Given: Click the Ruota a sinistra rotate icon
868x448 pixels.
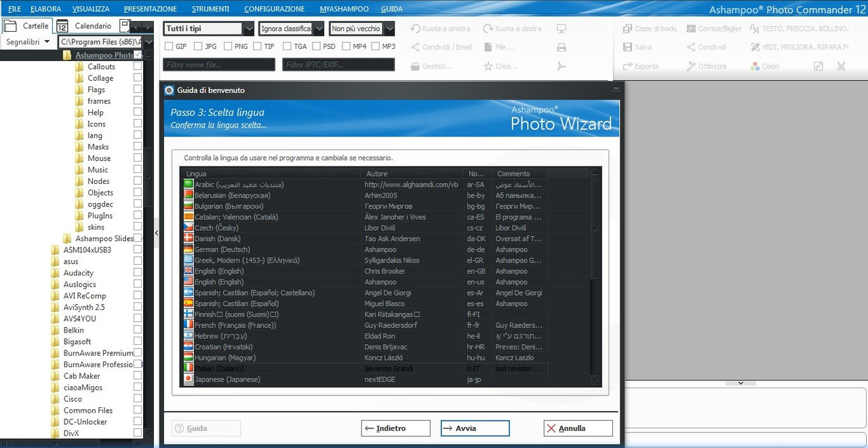Looking at the screenshot, I should click(x=416, y=29).
